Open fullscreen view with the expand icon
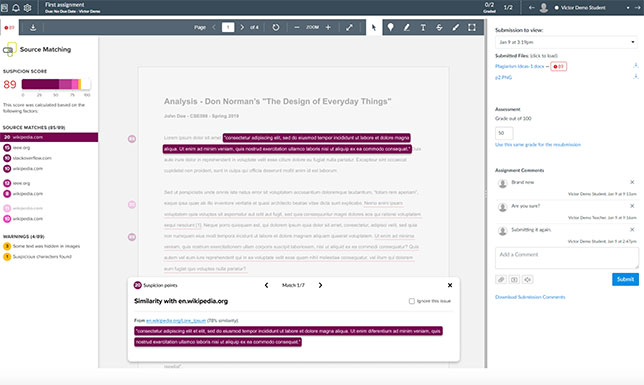 coord(349,28)
